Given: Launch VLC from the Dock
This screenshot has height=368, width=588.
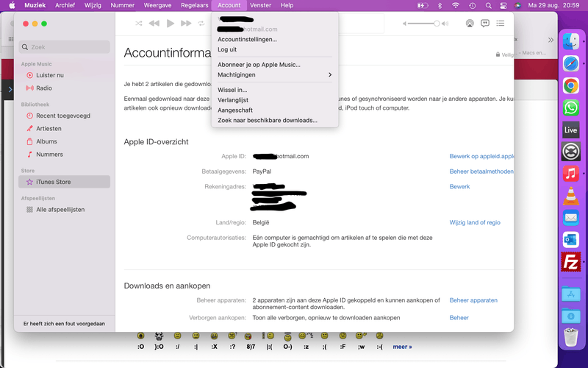Looking at the screenshot, I should tap(571, 196).
